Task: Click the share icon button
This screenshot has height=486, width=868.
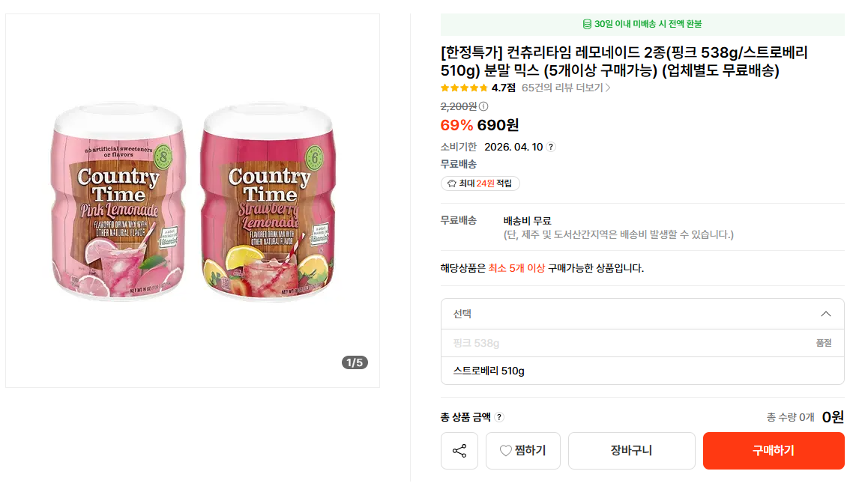Action: (459, 451)
